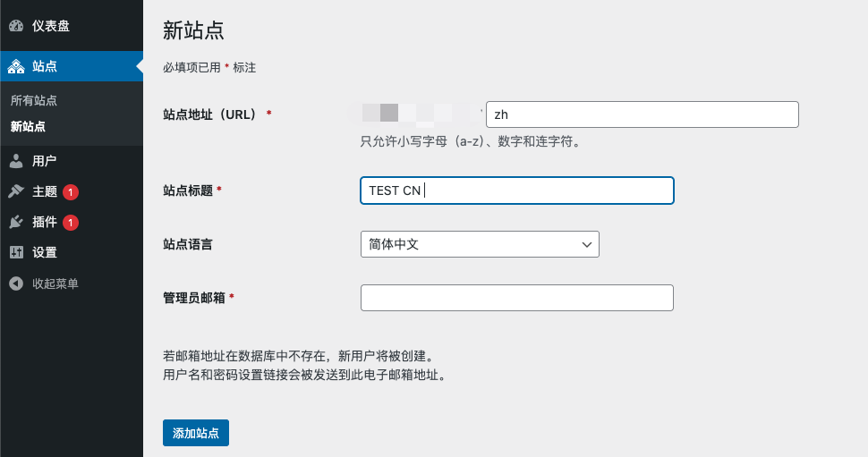Open the 用户 menu
Screen dimensions: 868x457
coord(44,161)
